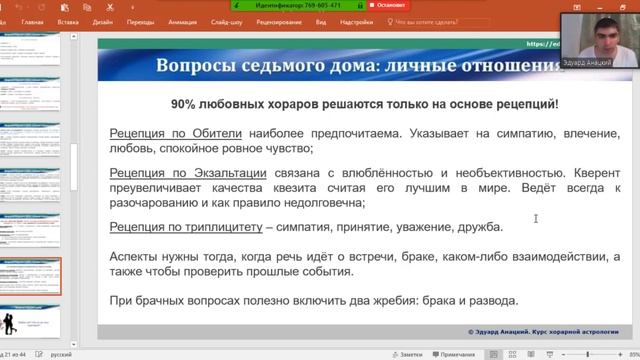
Task: Click underlined text 'Рецепция по Экзальтации'
Action: pos(188,173)
